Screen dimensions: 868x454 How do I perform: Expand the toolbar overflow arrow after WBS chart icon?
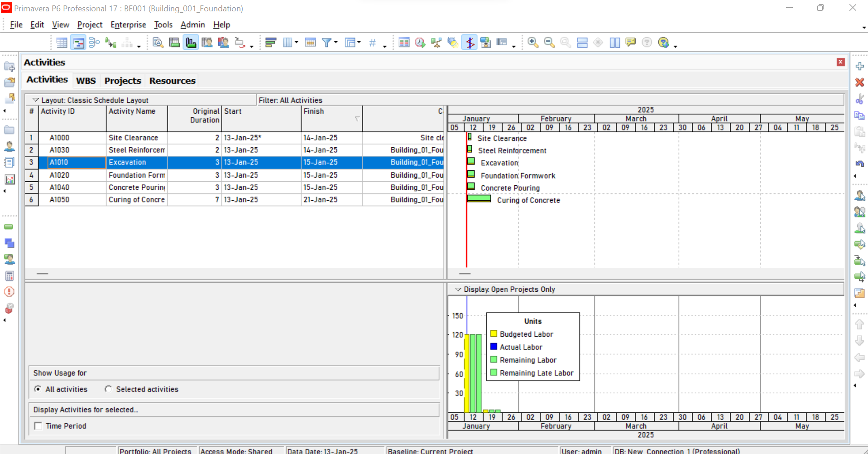[x=139, y=46]
